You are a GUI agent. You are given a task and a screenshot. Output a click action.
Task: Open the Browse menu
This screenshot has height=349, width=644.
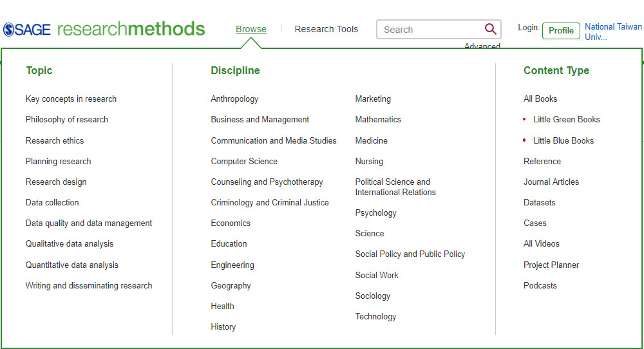coord(251,29)
